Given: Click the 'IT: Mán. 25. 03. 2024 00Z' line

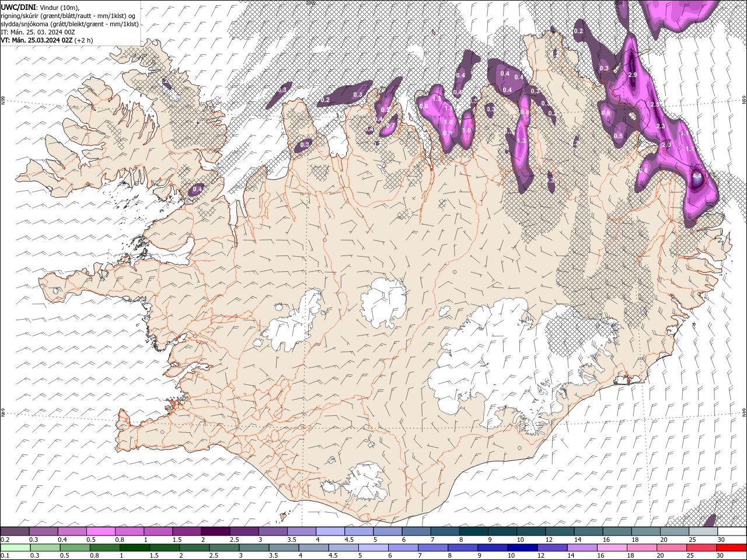Looking at the screenshot, I should coord(37,32).
